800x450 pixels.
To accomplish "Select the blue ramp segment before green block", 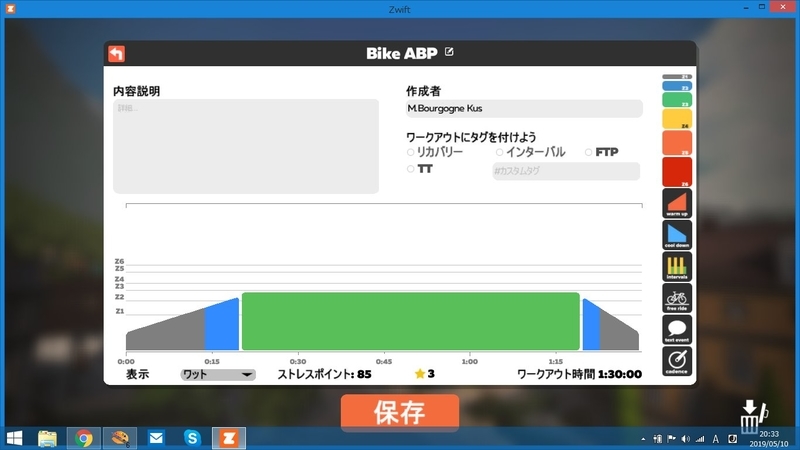I will point(222,327).
